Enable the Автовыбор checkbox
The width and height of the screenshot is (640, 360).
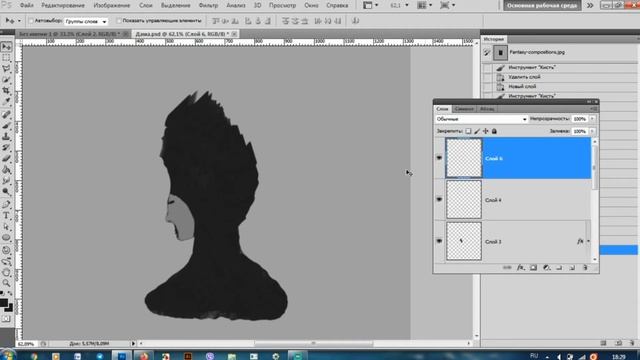31,20
